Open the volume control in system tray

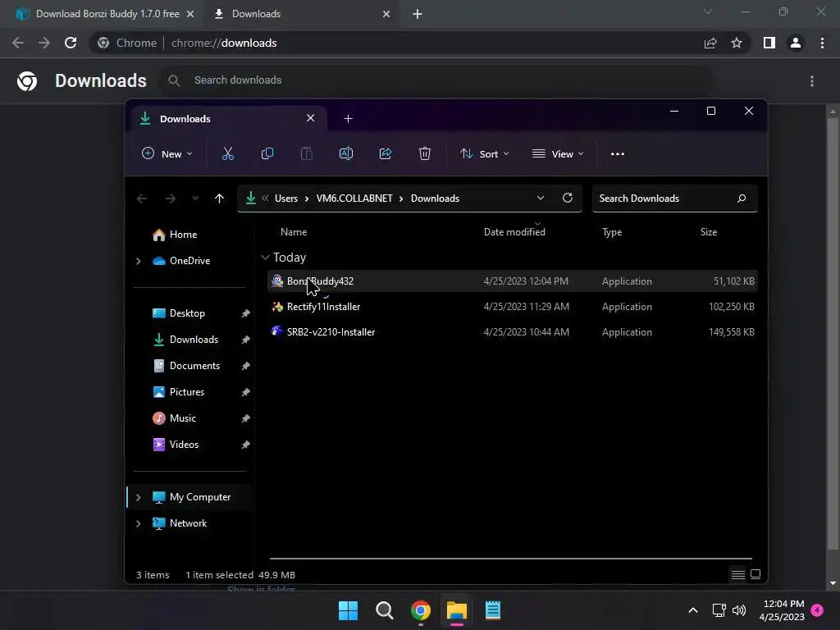[739, 610]
